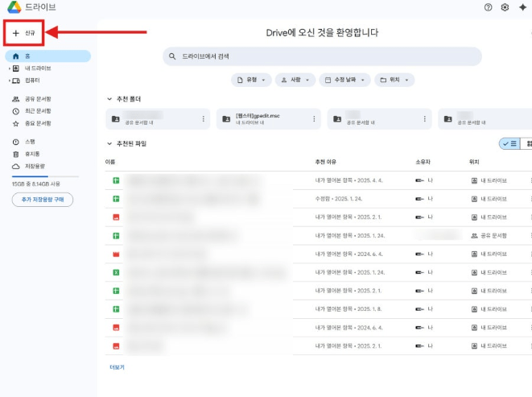
Task: Click sheet icon in row opened 2025. 1. 8.
Action: 116,309
